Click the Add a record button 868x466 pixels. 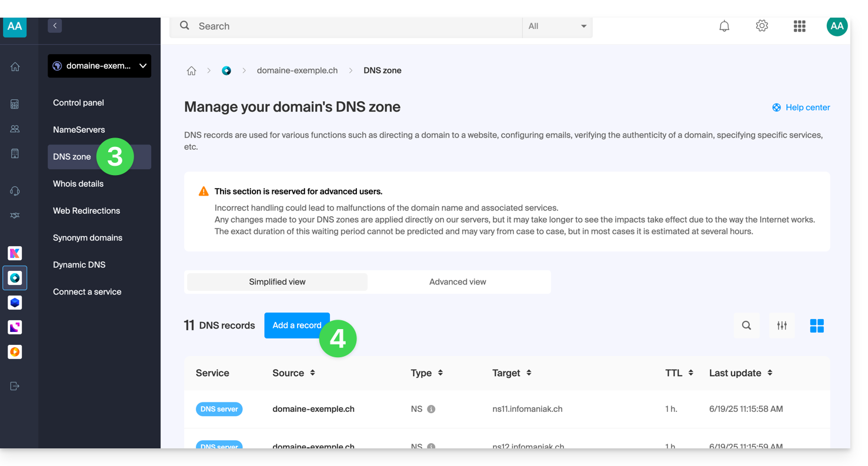[x=296, y=326]
